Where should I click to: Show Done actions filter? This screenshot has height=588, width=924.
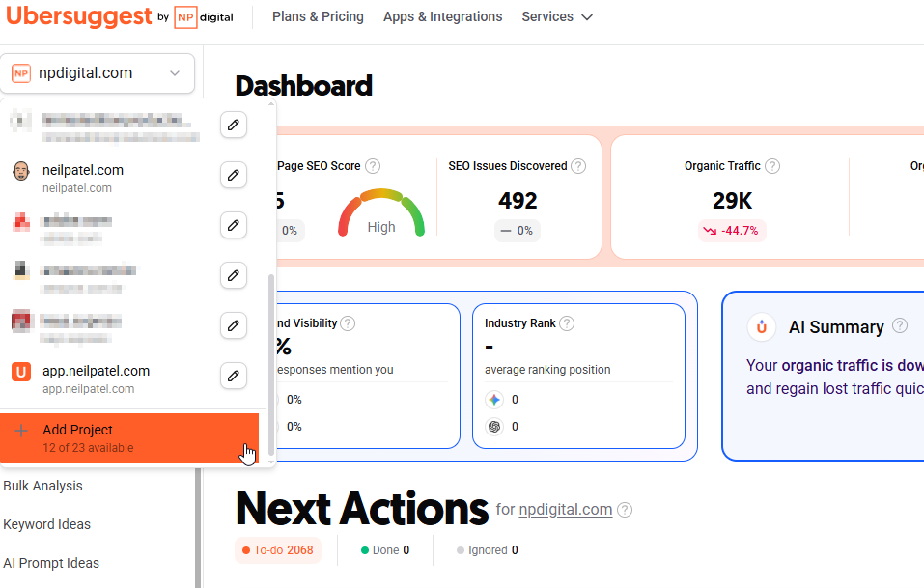tap(385, 550)
